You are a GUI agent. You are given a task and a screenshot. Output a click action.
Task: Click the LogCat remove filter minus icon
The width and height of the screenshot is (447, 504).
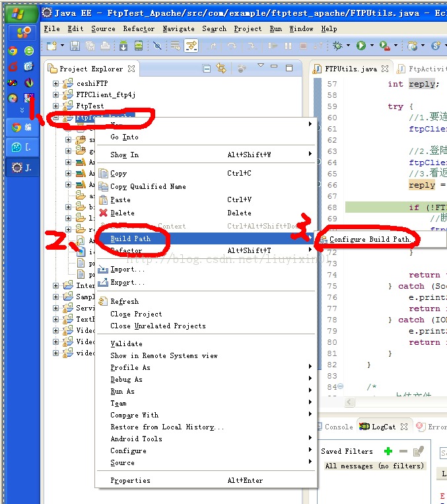(x=403, y=451)
